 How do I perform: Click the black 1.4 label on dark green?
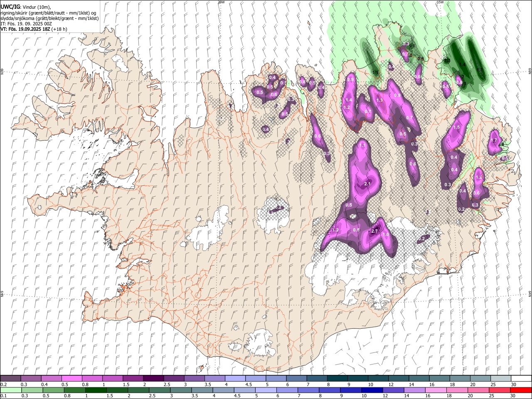click(x=462, y=65)
